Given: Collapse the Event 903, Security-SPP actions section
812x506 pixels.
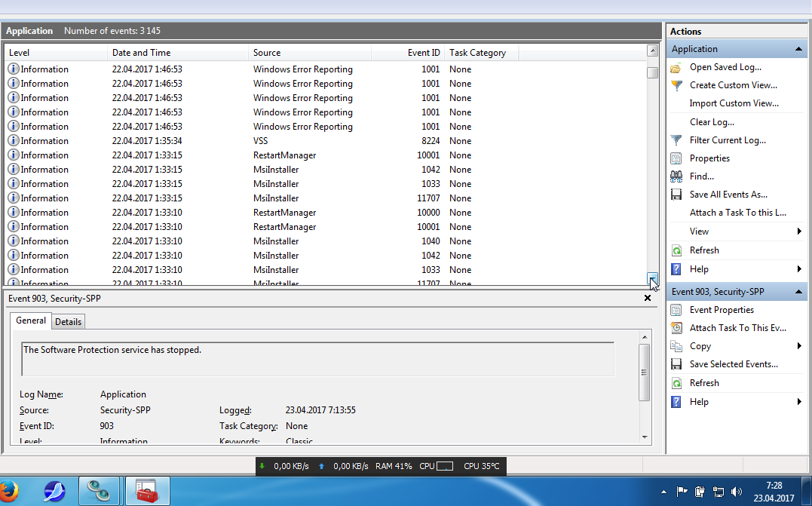Looking at the screenshot, I should (798, 292).
